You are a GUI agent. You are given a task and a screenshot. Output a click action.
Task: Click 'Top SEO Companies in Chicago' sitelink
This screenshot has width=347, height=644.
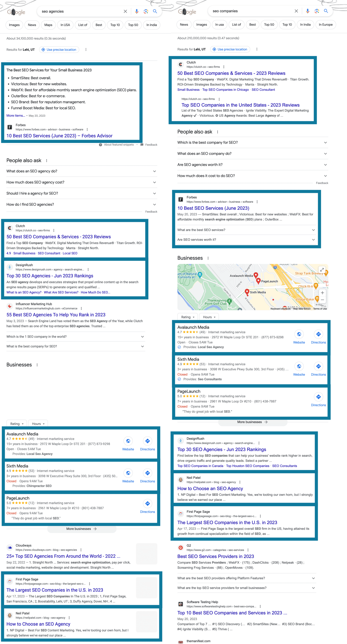coord(226,90)
